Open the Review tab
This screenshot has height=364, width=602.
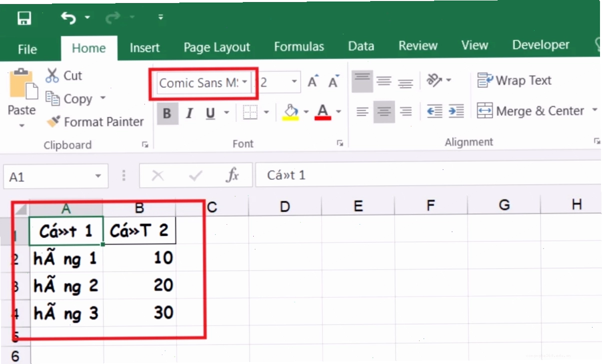click(418, 46)
